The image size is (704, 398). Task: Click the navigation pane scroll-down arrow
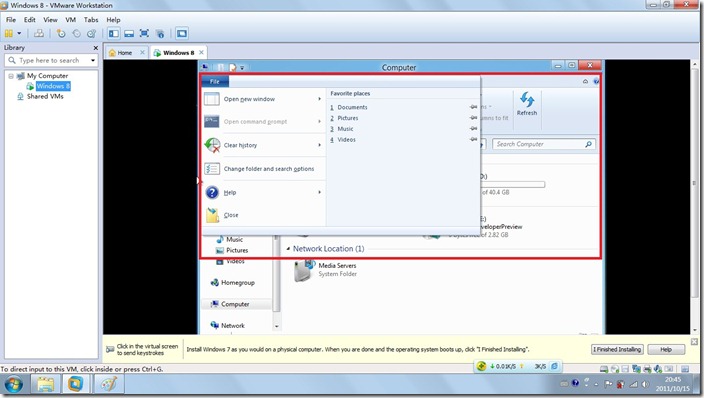(277, 327)
